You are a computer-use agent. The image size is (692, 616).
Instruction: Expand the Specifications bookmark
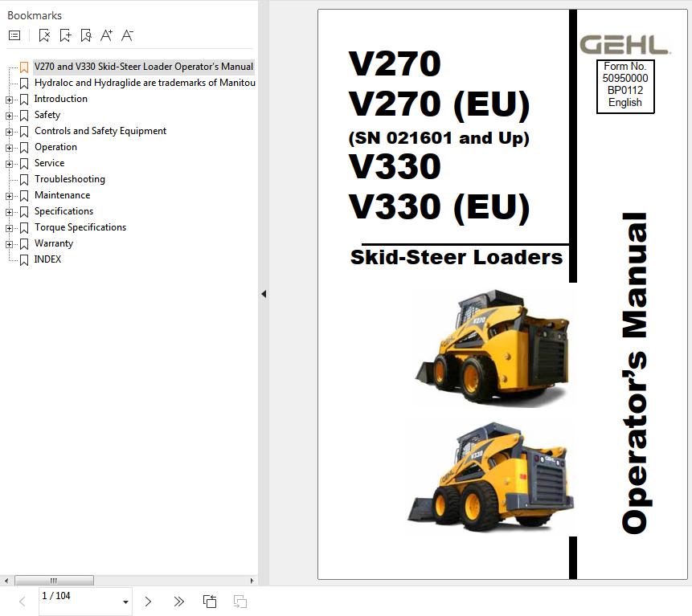pos(9,212)
